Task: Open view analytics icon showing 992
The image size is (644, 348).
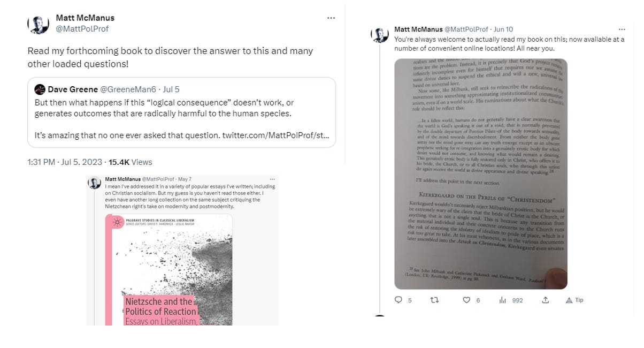Action: 503,300
